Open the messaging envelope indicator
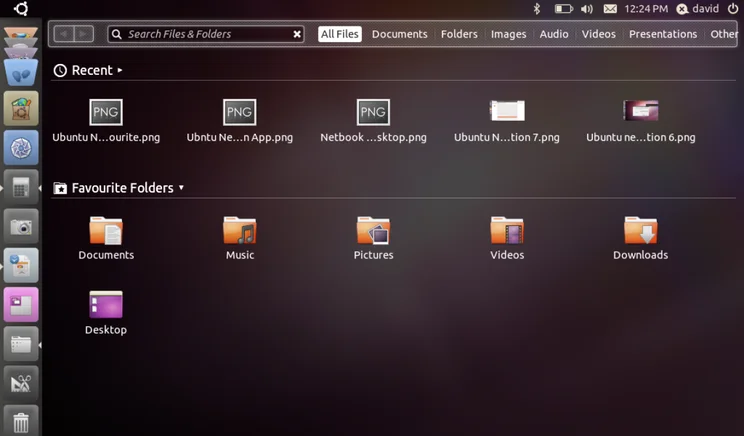 (610, 9)
